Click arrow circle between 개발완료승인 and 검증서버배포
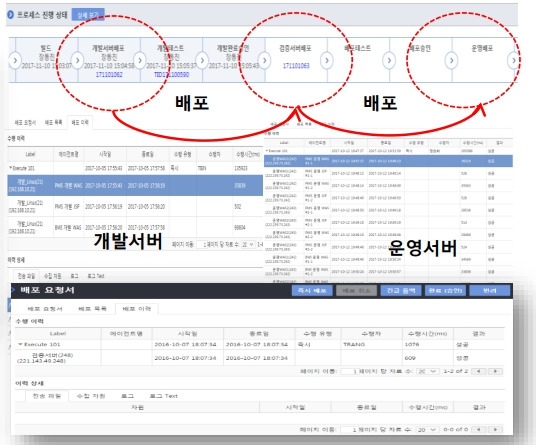The height and width of the screenshot is (445, 536). (x=265, y=60)
